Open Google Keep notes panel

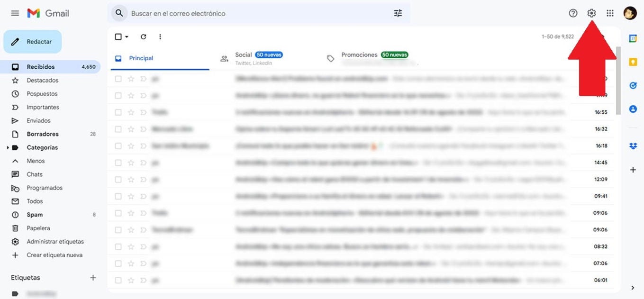633,61
